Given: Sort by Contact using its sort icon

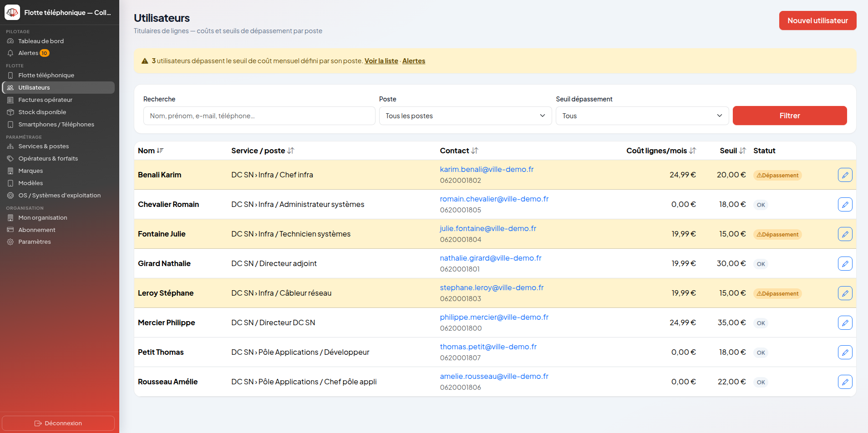Looking at the screenshot, I should (x=475, y=151).
